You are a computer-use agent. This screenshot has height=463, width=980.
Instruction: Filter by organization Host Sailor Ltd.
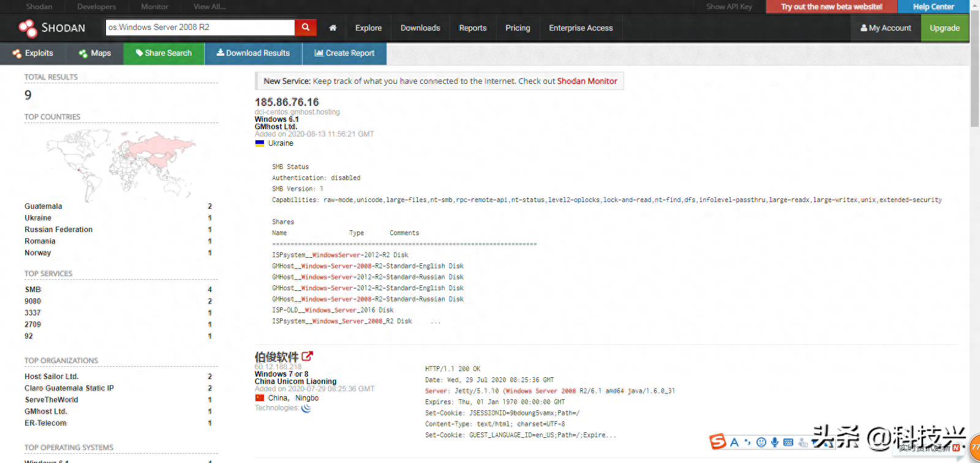51,377
